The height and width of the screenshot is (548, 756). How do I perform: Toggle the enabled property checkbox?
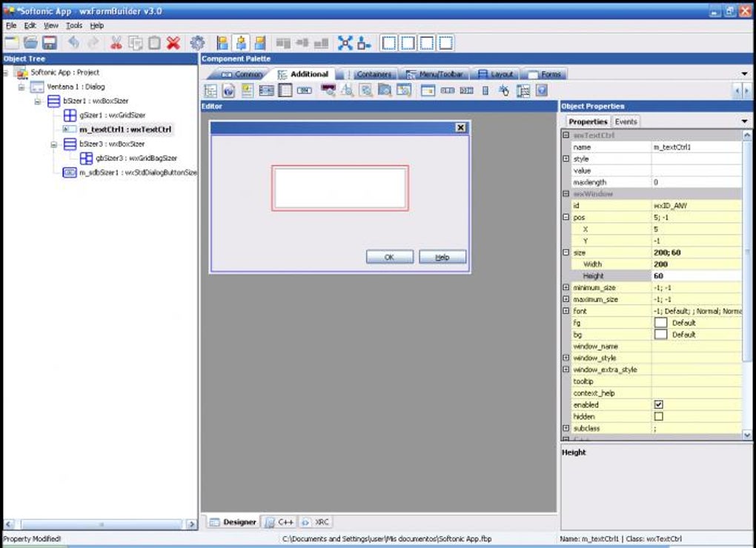(x=659, y=404)
